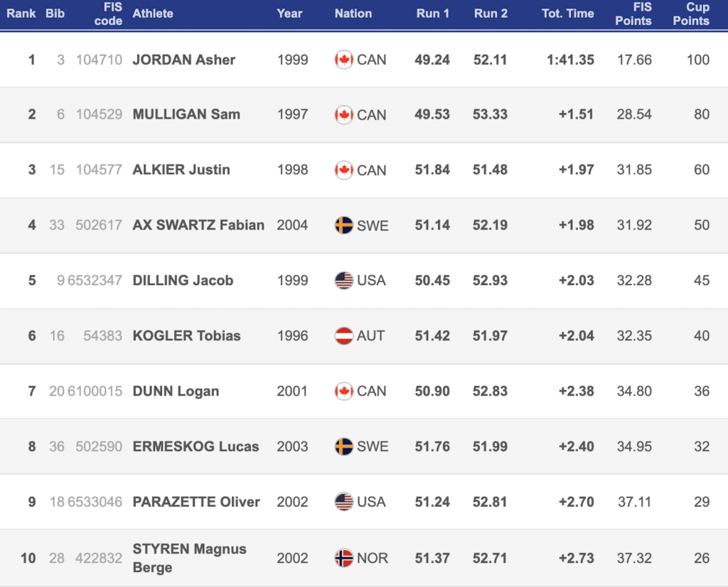
Task: Click Canada flag icon in MULLIGAN Sam row
Action: click(344, 114)
